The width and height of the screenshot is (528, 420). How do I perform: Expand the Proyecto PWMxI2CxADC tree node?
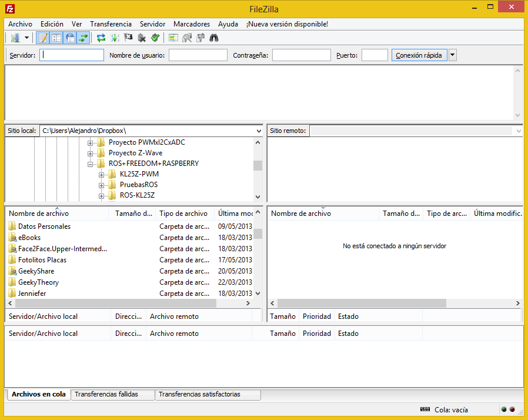pos(90,143)
